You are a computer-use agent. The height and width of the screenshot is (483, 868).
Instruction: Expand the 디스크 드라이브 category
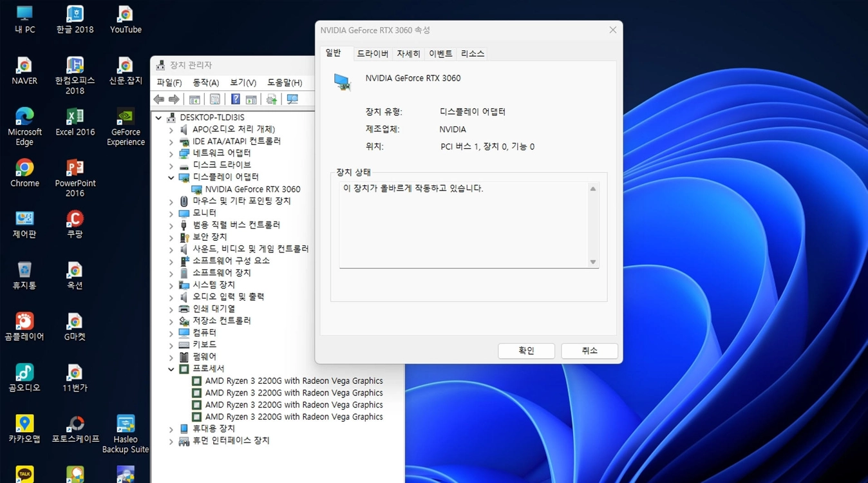coord(171,166)
